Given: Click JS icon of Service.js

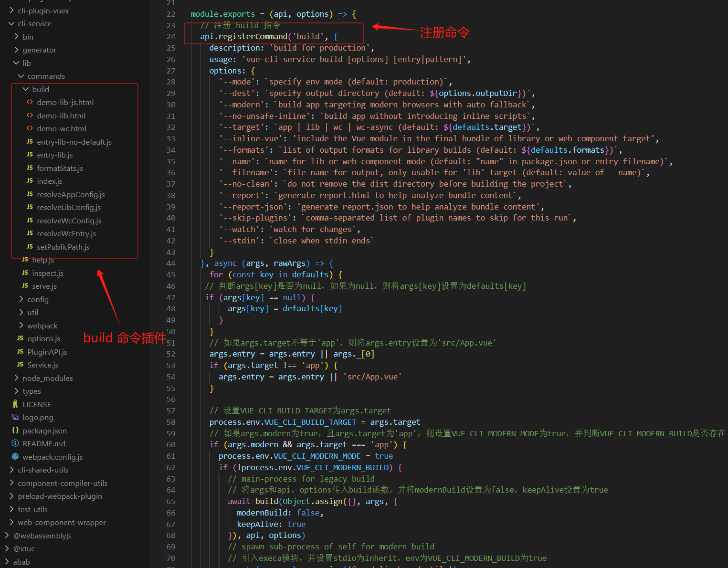Looking at the screenshot, I should [x=20, y=365].
